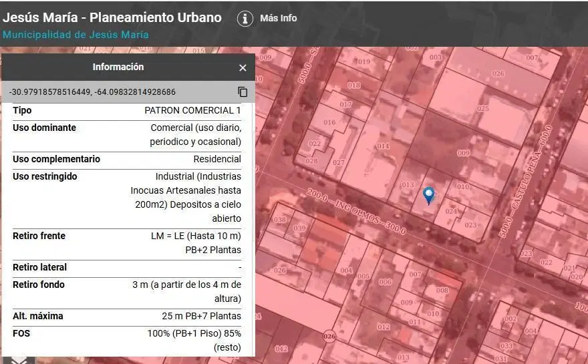This screenshot has width=588, height=364.
Task: Click parcel 028 on the map
Action: (311, 161)
